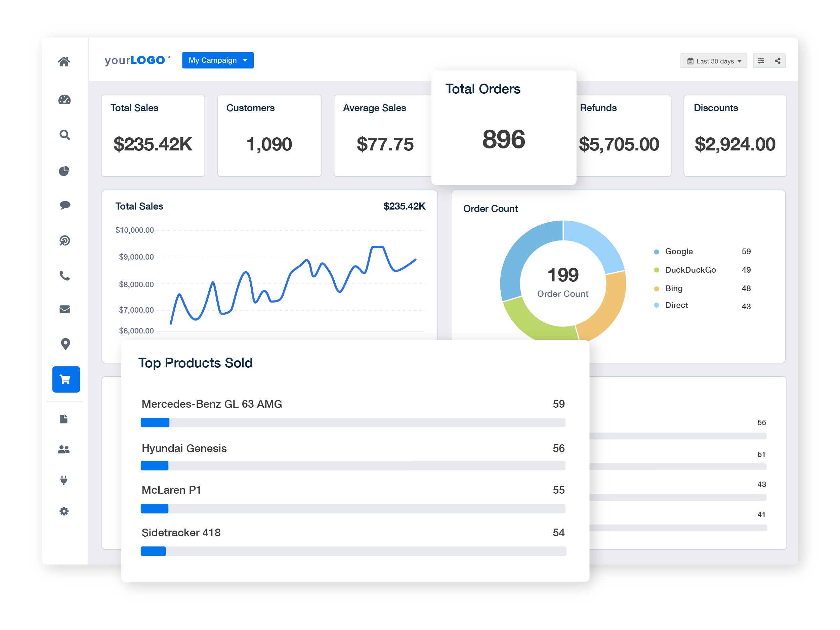Open the filters control in the top toolbar

761,60
